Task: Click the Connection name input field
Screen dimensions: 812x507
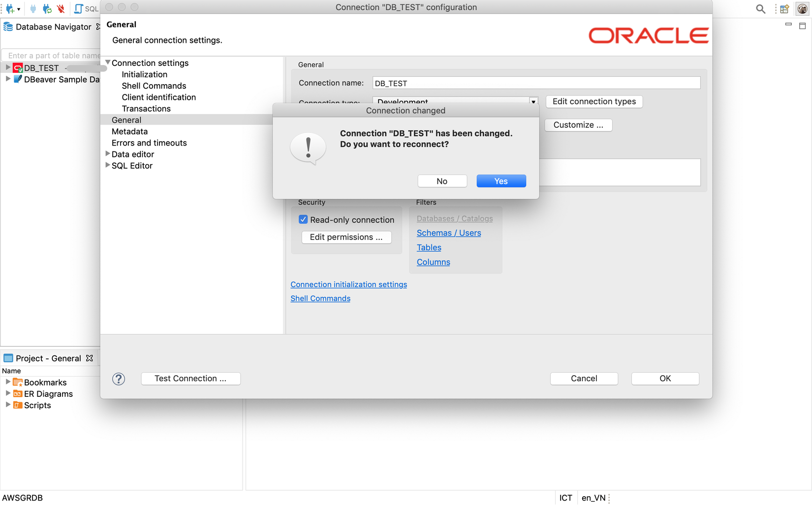Action: pyautogui.click(x=536, y=83)
